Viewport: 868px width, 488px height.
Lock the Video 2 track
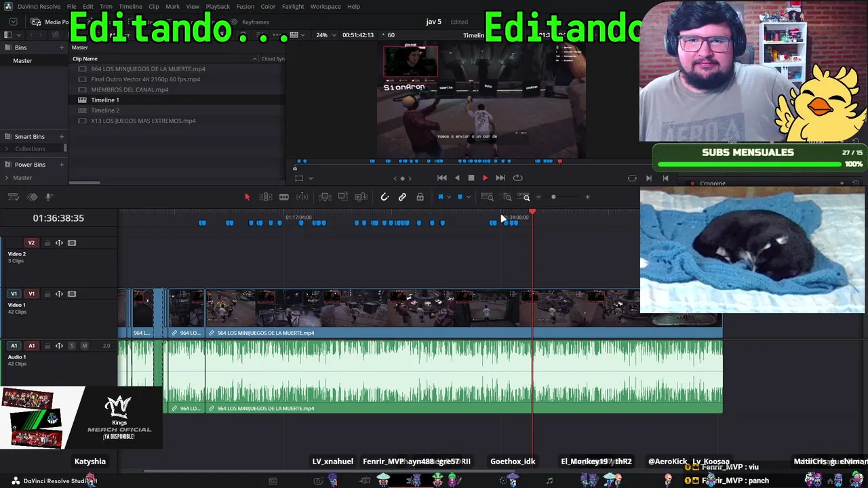(x=47, y=243)
